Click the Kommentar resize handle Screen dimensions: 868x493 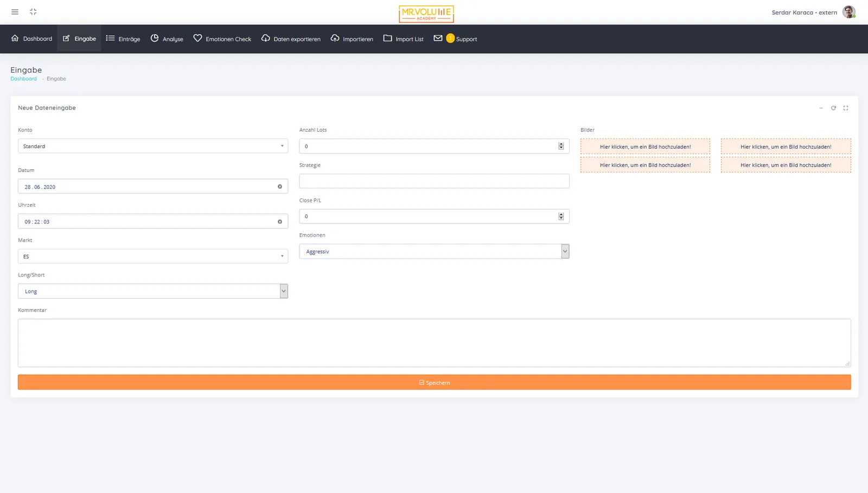click(x=847, y=363)
